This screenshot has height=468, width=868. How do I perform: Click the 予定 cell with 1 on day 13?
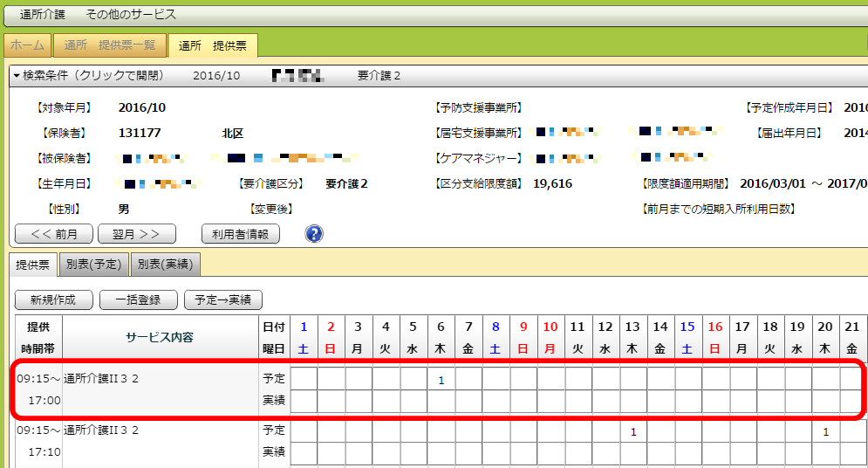tap(632, 432)
